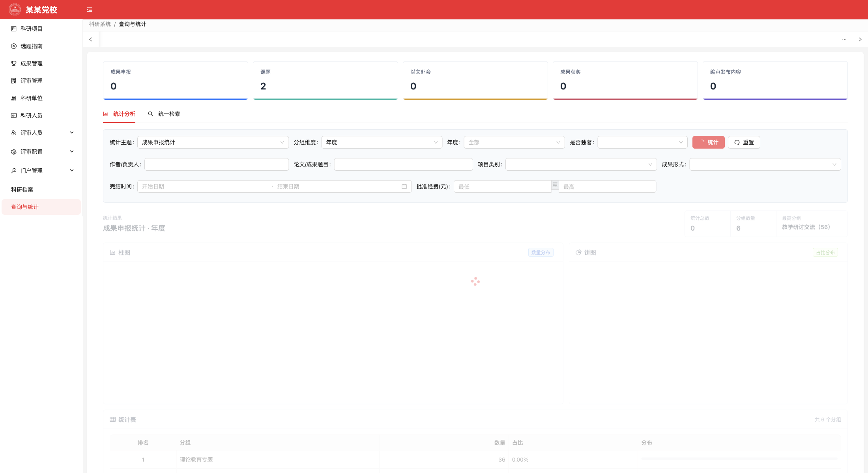The width and height of the screenshot is (868, 473).
Task: Switch to the 统一检索 tab
Action: pyautogui.click(x=164, y=114)
